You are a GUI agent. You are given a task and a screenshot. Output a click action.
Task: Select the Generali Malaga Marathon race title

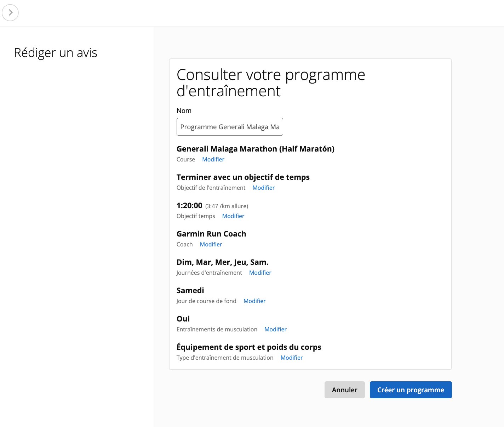pos(256,149)
